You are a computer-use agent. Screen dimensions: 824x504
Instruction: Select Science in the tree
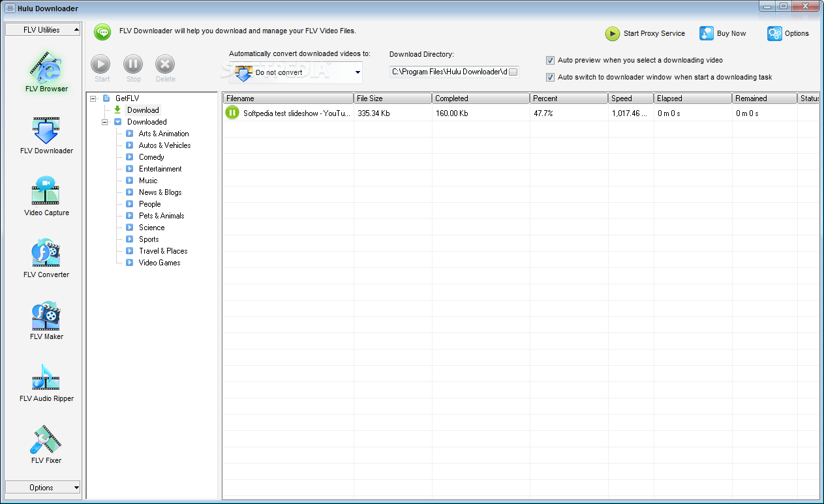(x=151, y=228)
